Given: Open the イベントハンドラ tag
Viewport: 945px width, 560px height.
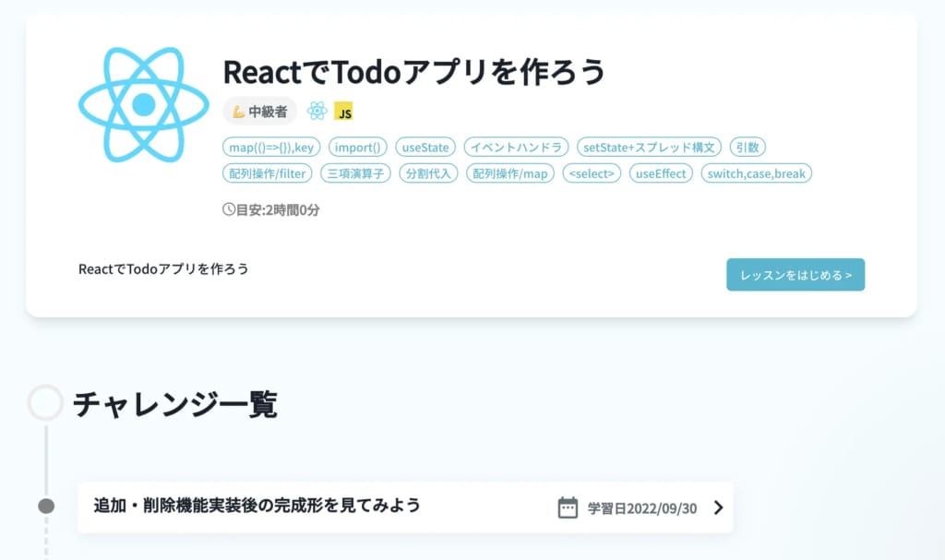Looking at the screenshot, I should pyautogui.click(x=516, y=147).
